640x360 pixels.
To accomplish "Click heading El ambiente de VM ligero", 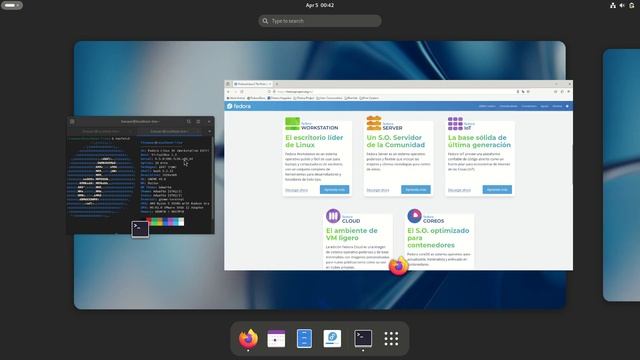I will (352, 234).
